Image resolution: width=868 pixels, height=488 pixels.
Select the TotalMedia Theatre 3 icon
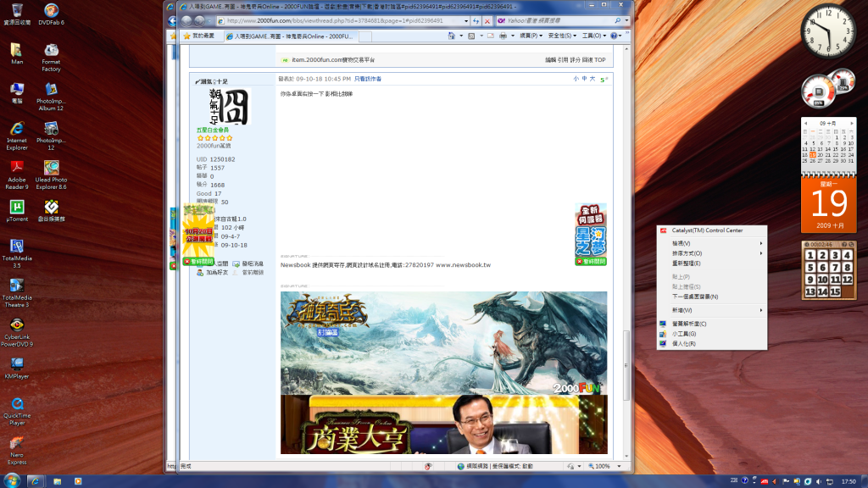(17, 293)
